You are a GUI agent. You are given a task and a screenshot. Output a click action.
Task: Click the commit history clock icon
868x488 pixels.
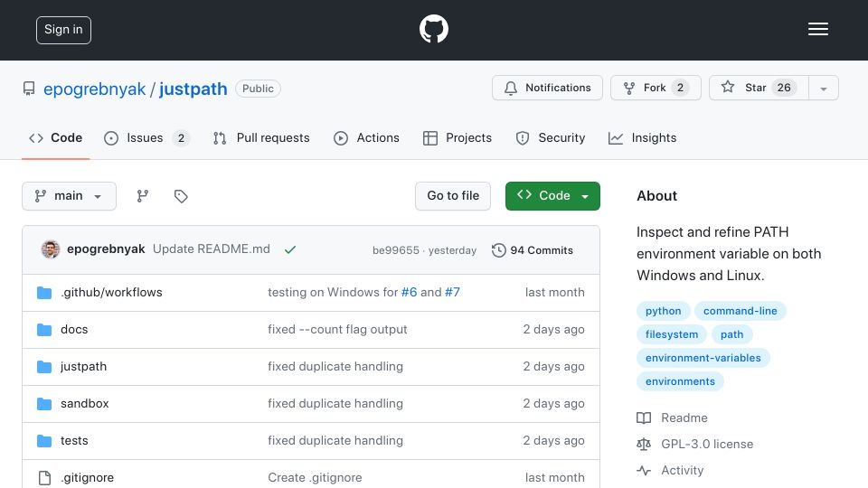(x=498, y=250)
